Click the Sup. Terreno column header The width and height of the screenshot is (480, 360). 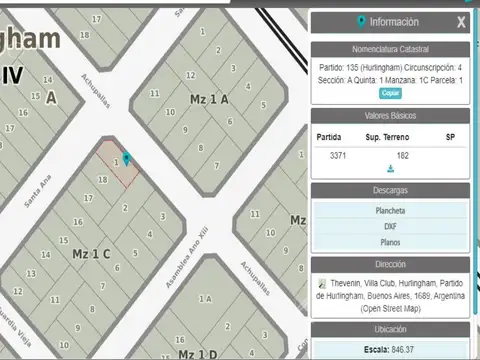[387, 137]
